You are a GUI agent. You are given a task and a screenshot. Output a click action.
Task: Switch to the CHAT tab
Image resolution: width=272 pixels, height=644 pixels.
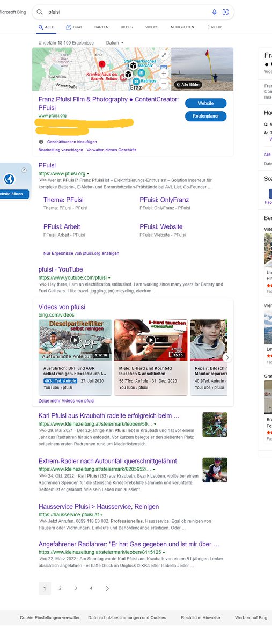[x=74, y=27]
